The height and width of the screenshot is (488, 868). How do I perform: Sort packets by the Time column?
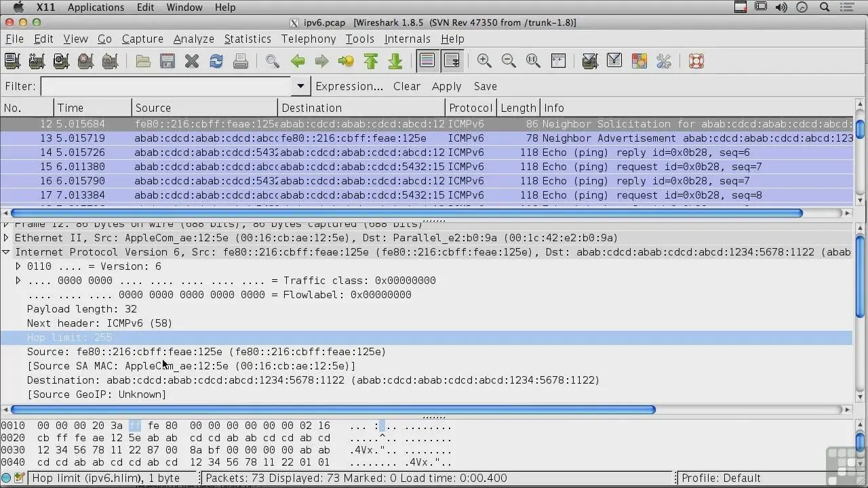coord(93,108)
